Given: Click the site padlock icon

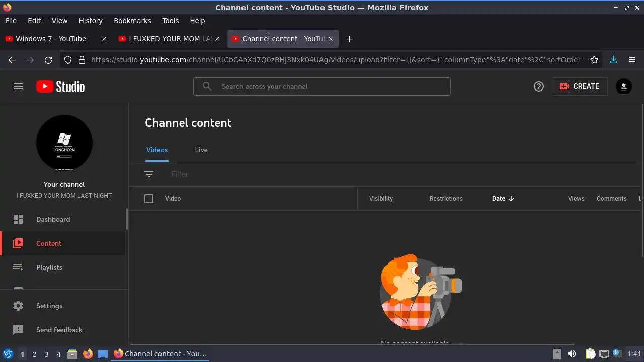Looking at the screenshot, I should [82, 60].
